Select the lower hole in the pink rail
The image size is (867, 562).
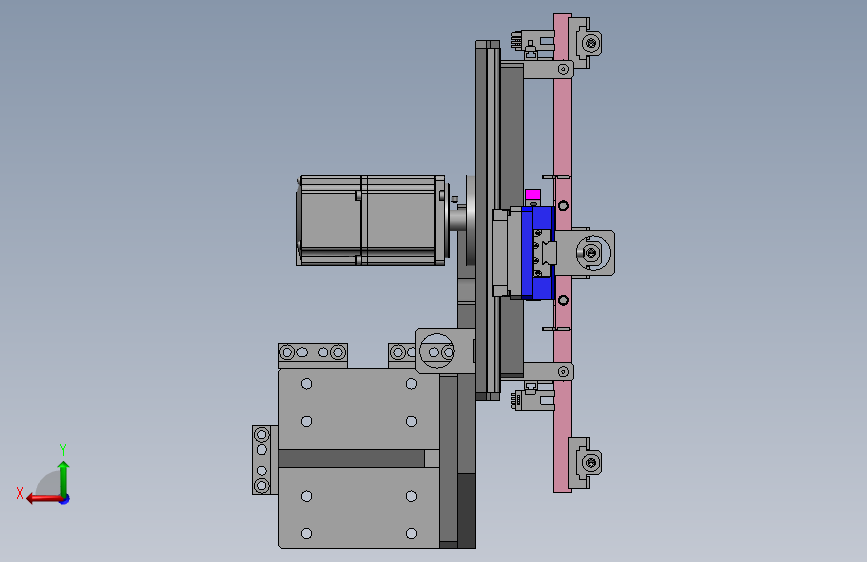tap(563, 300)
